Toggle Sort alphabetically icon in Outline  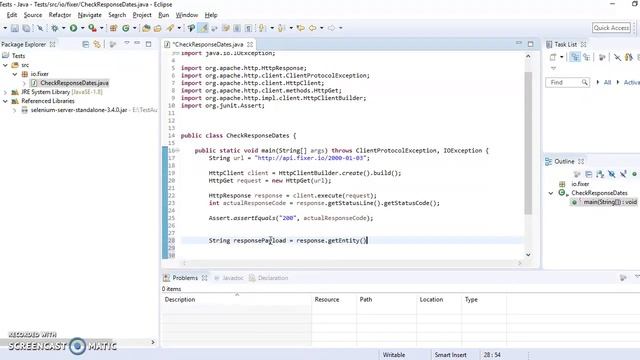[x=600, y=174]
